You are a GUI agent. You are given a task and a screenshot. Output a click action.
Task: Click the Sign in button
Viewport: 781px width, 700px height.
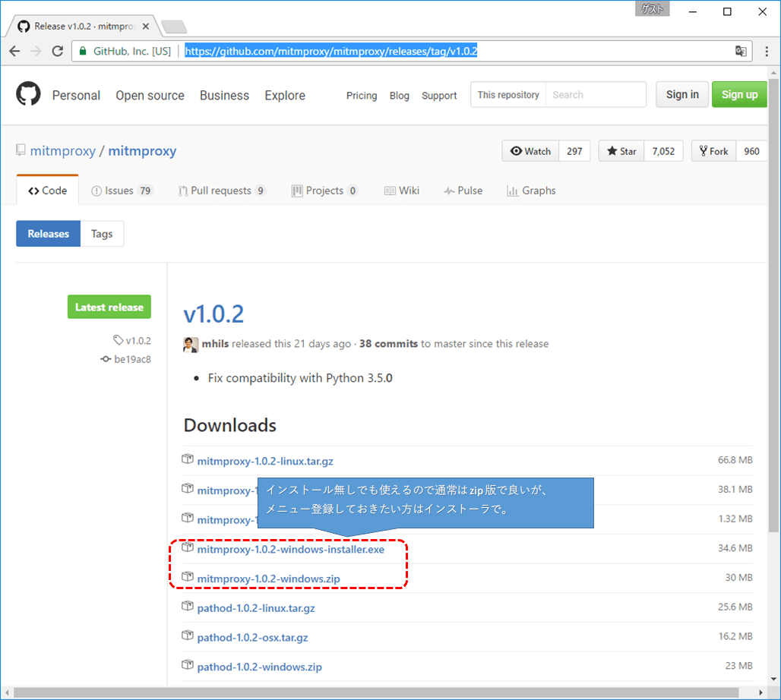coord(682,95)
